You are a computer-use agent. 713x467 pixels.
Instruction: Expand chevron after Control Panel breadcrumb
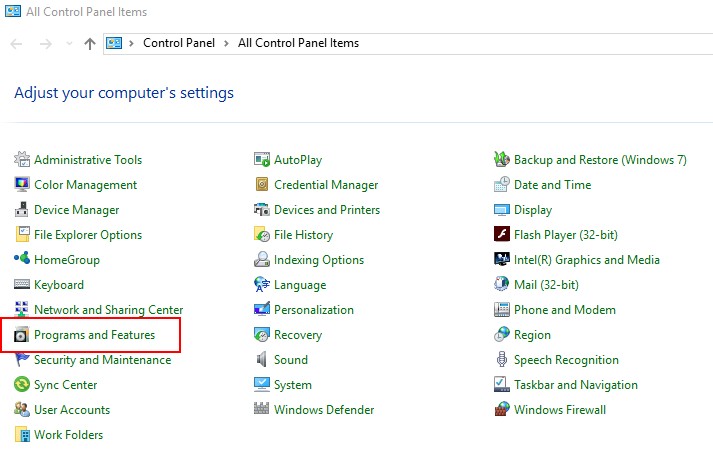coord(226,43)
